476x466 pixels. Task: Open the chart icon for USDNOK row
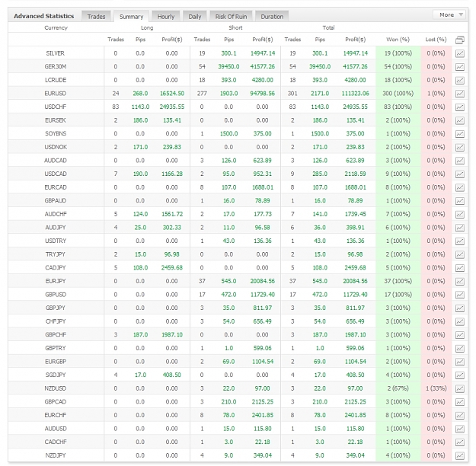pyautogui.click(x=459, y=148)
